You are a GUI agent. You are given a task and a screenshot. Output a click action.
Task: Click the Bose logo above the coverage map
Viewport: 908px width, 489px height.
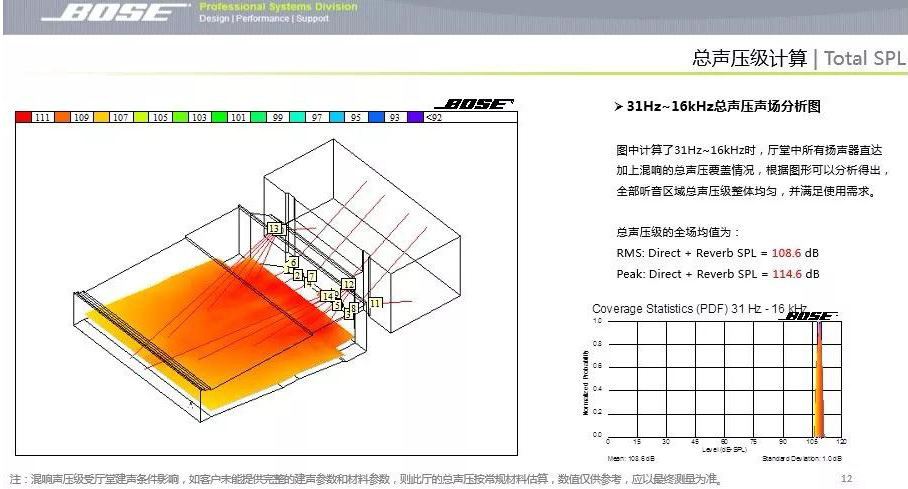474,104
